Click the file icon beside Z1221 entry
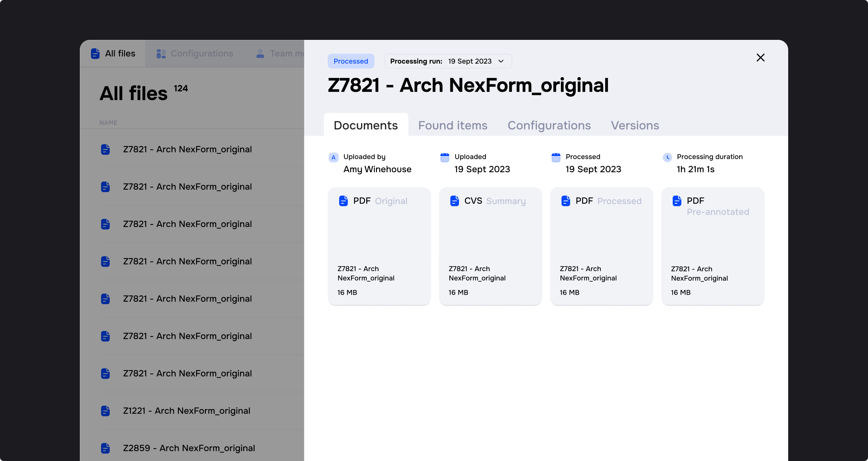 pos(105,411)
